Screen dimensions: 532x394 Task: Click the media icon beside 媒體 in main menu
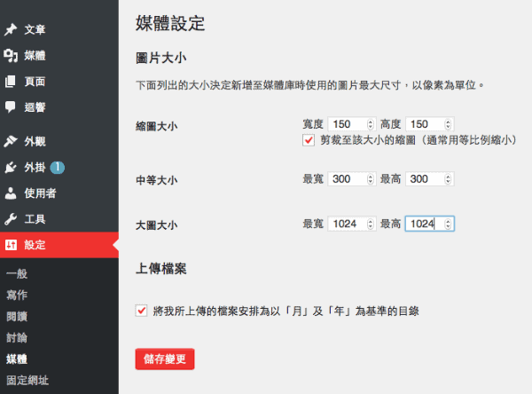11,56
